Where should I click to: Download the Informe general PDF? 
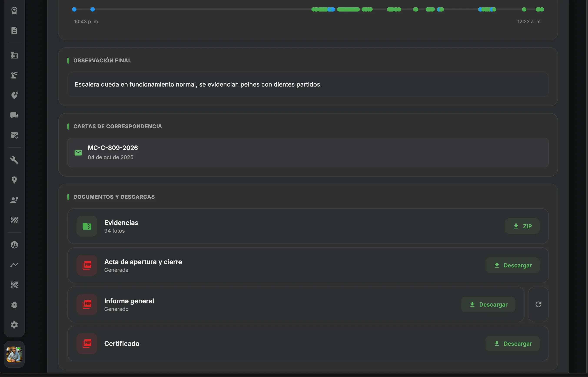tap(488, 305)
